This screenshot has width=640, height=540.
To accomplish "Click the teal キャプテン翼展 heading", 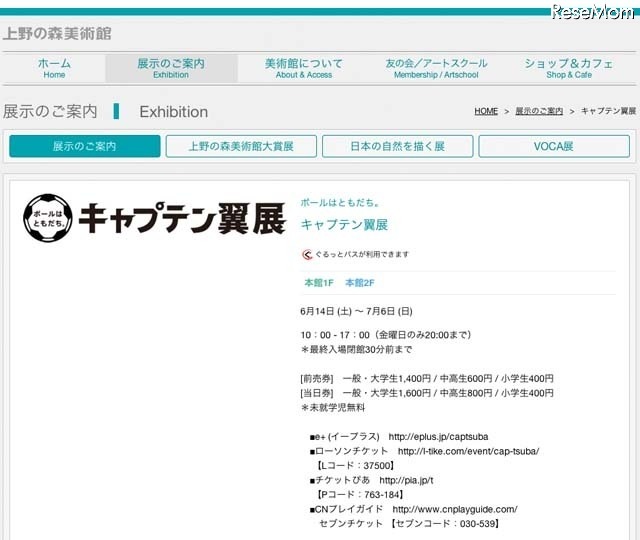I will (344, 224).
